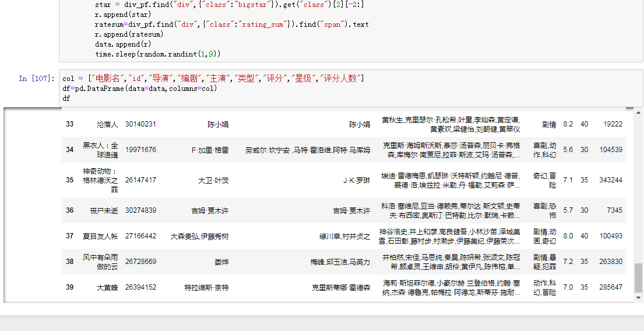Click the ratesum=div_pf.find code line
Screen dimensions: 644x331
pyautogui.click(x=231, y=24)
